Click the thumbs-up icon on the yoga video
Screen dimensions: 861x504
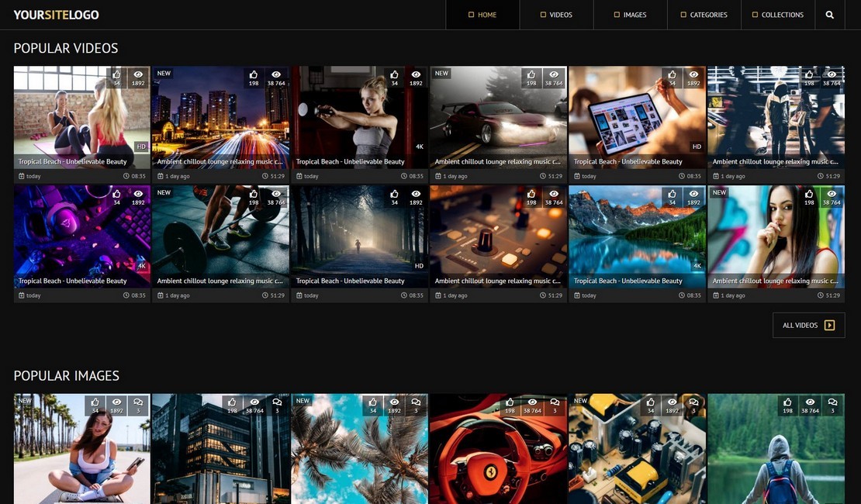click(x=117, y=74)
